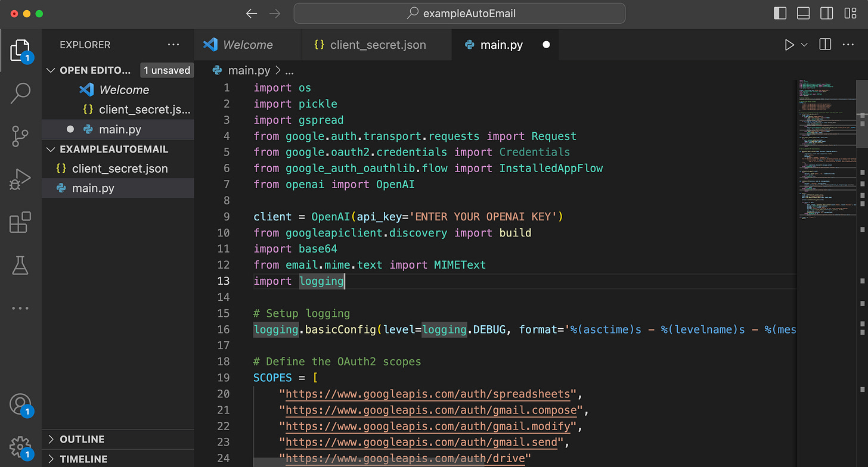Open the Run and Debug view

pyautogui.click(x=20, y=179)
